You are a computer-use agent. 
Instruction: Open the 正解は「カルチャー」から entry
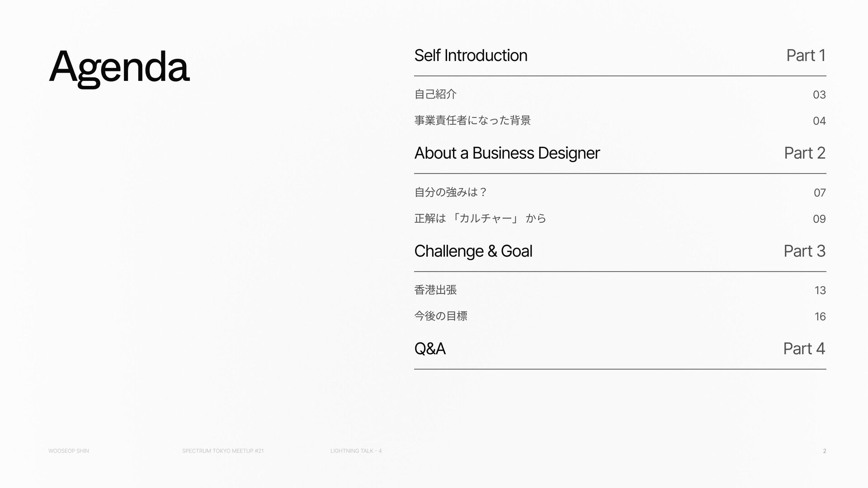click(x=480, y=218)
